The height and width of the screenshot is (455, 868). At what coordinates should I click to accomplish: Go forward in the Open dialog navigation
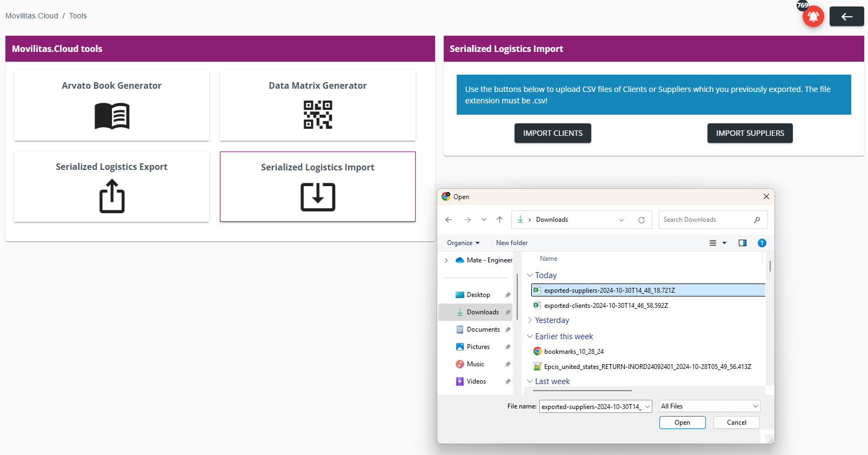click(x=468, y=220)
